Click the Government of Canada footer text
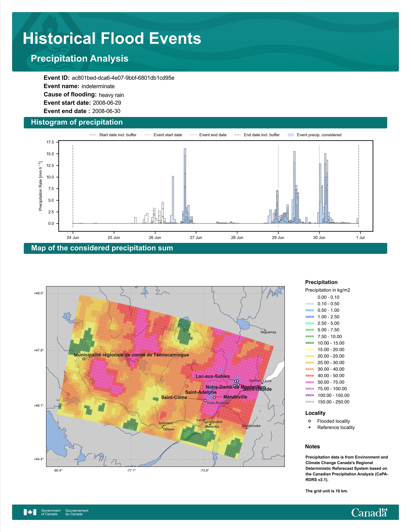 [x=51, y=512]
